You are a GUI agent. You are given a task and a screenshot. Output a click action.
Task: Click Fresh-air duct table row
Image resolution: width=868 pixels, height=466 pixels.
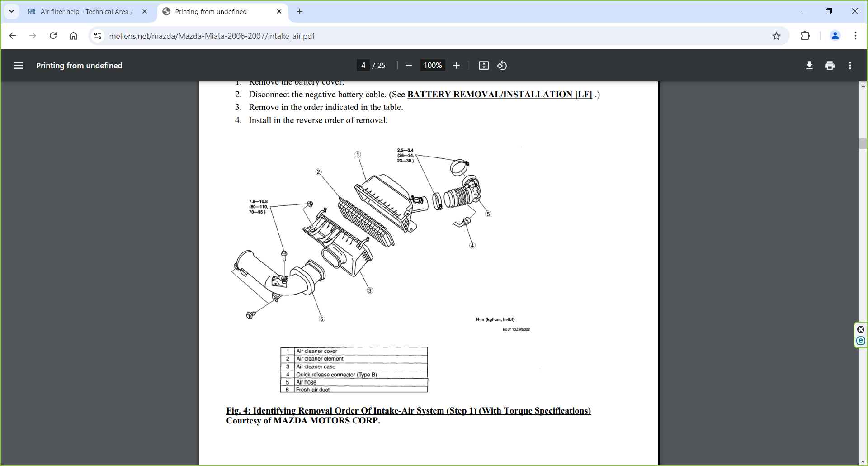coord(354,390)
